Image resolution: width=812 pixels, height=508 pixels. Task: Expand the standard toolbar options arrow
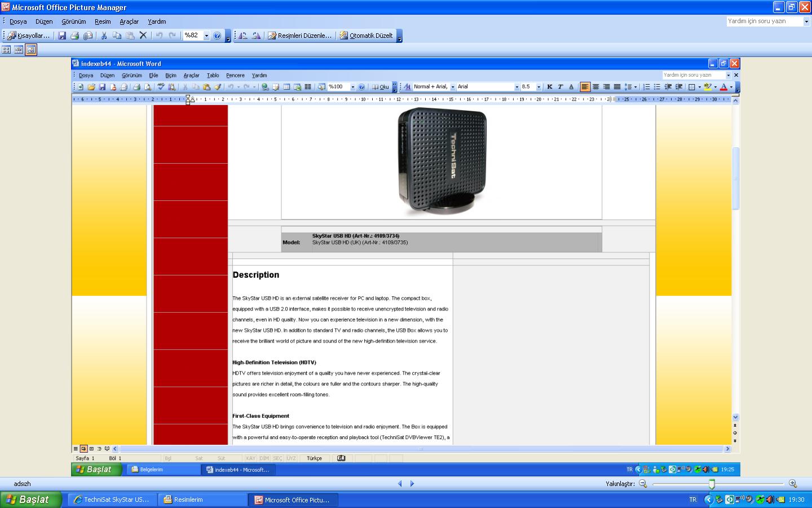[x=228, y=37]
